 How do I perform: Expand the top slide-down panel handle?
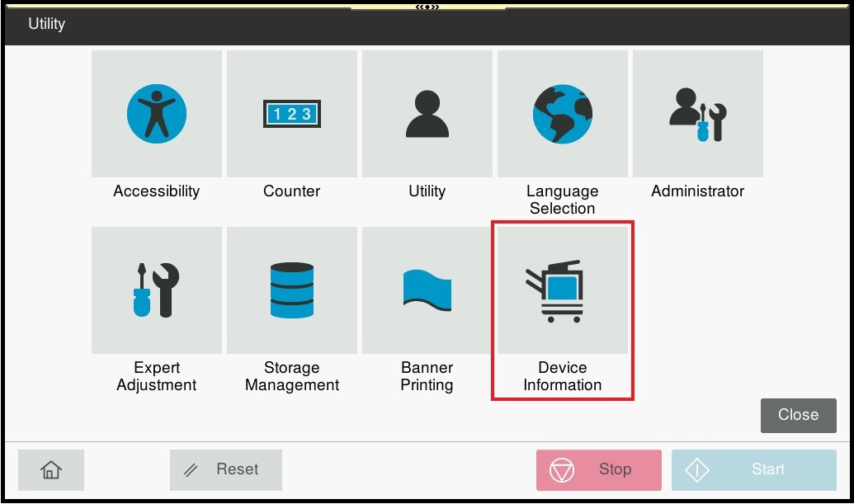click(x=427, y=7)
